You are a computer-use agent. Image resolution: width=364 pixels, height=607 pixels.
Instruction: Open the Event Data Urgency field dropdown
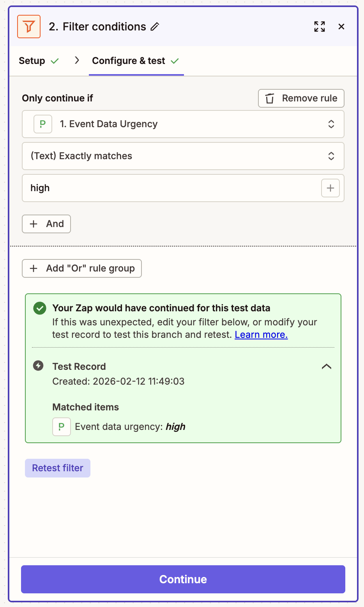[x=331, y=124]
